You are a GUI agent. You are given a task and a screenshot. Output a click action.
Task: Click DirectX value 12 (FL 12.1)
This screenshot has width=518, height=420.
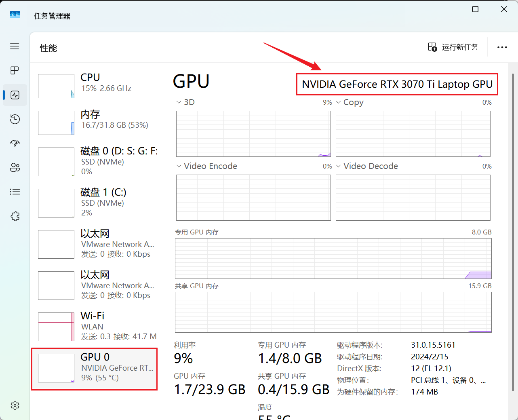click(x=431, y=368)
